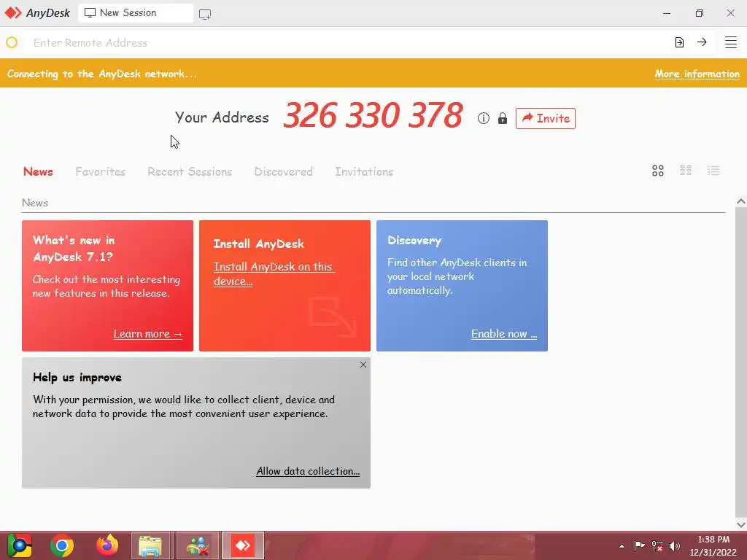Click Enable now link in Discovery card
Viewport: 747px width, 560px height.
click(x=504, y=334)
